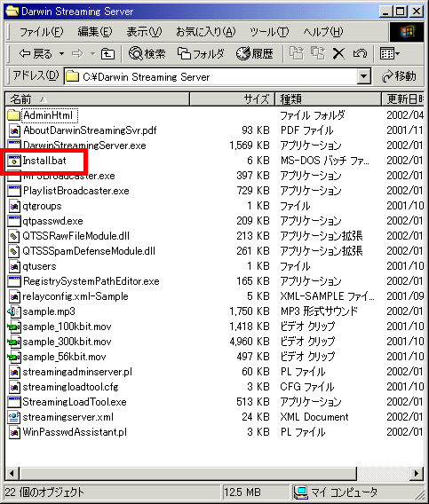Image resolution: width=429 pixels, height=504 pixels.
Task: Expand the address bar dropdown arrow
Action: [x=363, y=76]
